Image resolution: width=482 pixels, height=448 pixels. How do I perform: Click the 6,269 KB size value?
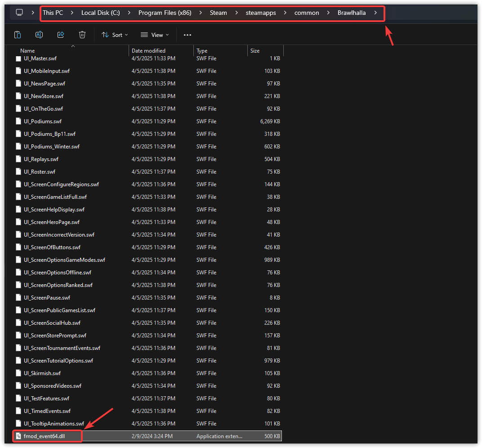pos(270,121)
